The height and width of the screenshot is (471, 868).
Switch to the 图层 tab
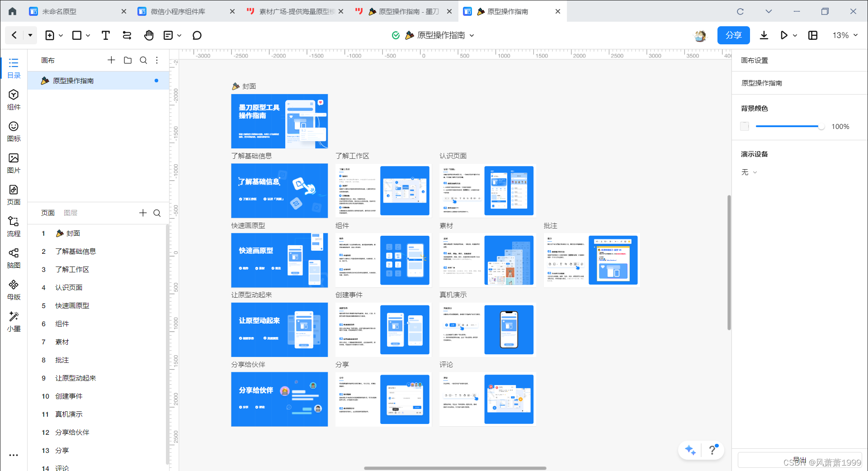point(71,213)
